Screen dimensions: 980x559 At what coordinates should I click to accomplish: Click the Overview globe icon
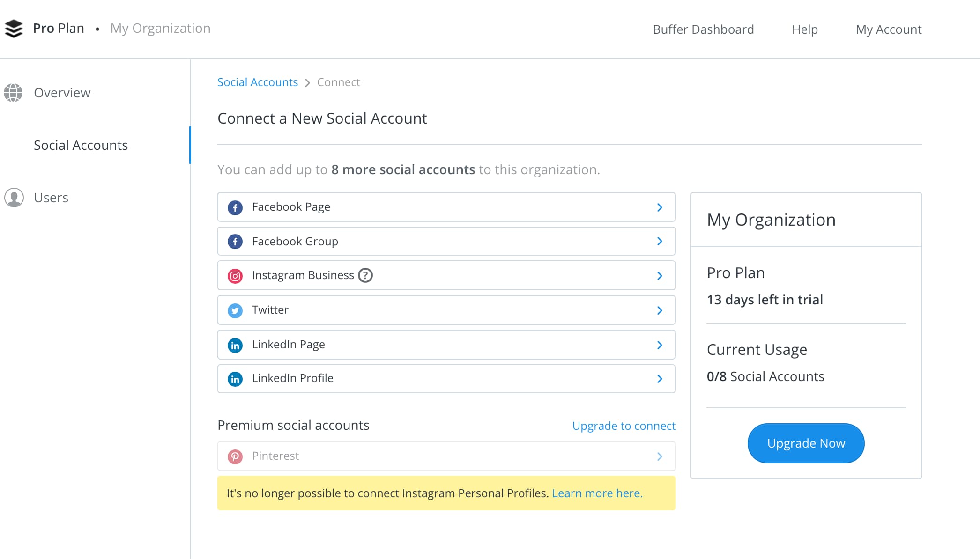point(13,93)
